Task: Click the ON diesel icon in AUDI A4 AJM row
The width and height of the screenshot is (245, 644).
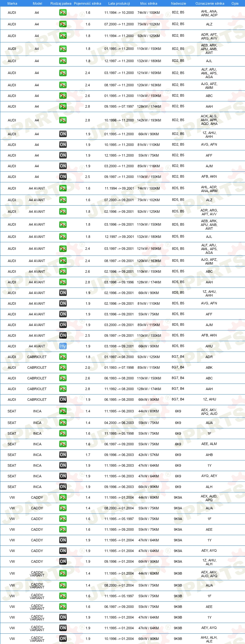Action: coord(63,166)
